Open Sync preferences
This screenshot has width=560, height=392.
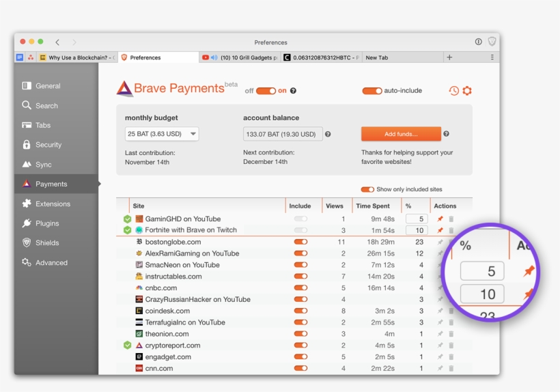(56, 165)
